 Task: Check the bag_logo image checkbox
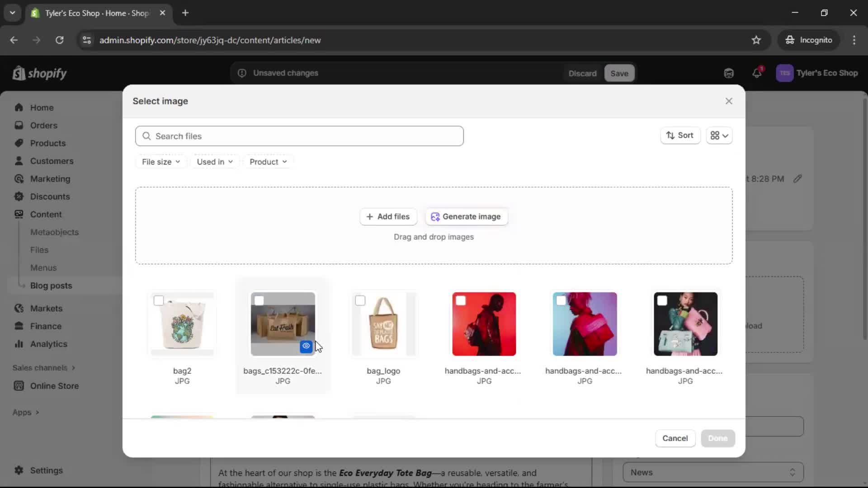(361, 300)
